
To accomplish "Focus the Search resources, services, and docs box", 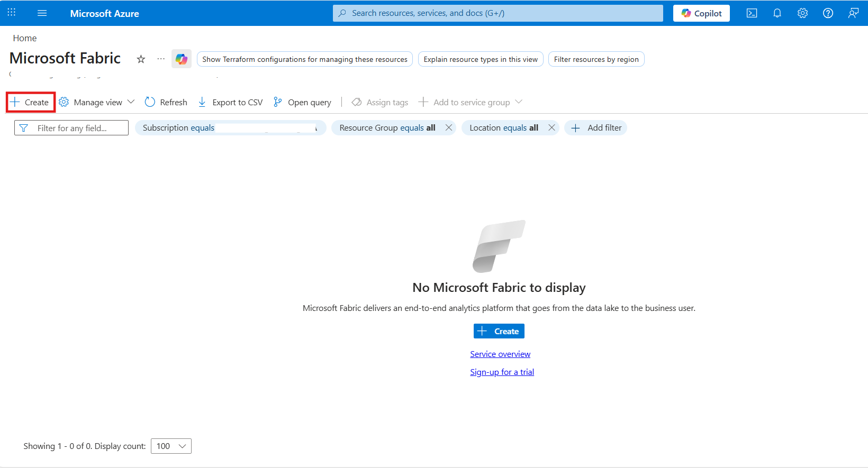I will tap(498, 13).
